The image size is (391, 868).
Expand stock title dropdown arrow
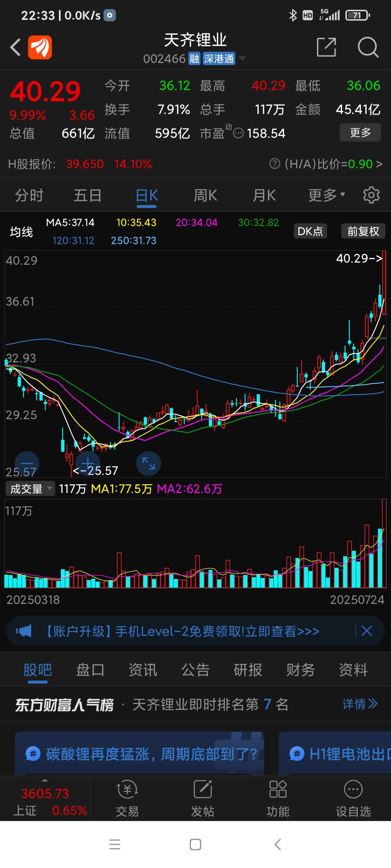pos(242,58)
